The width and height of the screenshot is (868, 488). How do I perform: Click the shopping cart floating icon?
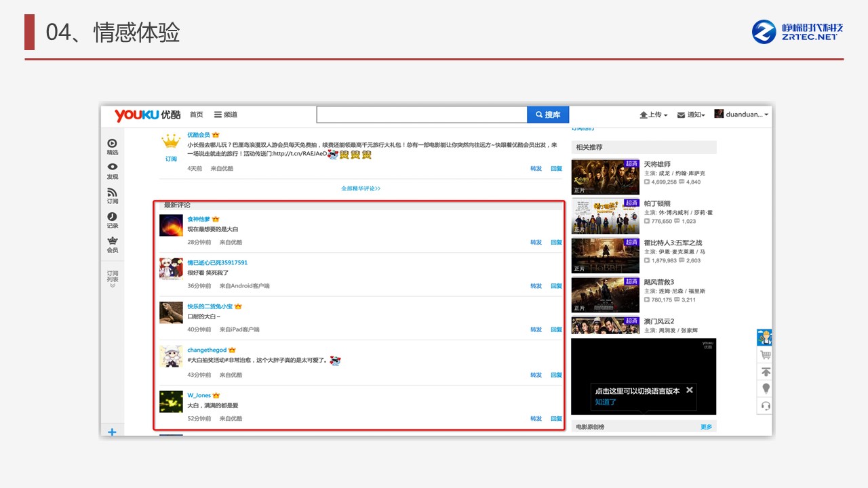tap(766, 354)
